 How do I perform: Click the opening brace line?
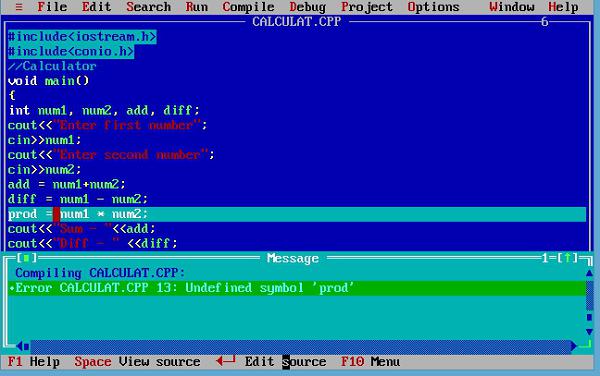click(x=12, y=96)
